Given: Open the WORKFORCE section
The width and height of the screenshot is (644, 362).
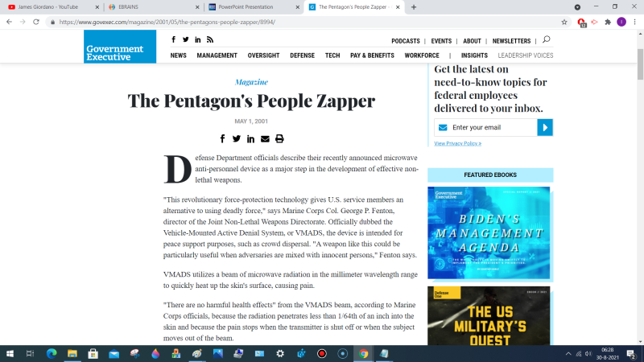Looking at the screenshot, I should [x=422, y=56].
